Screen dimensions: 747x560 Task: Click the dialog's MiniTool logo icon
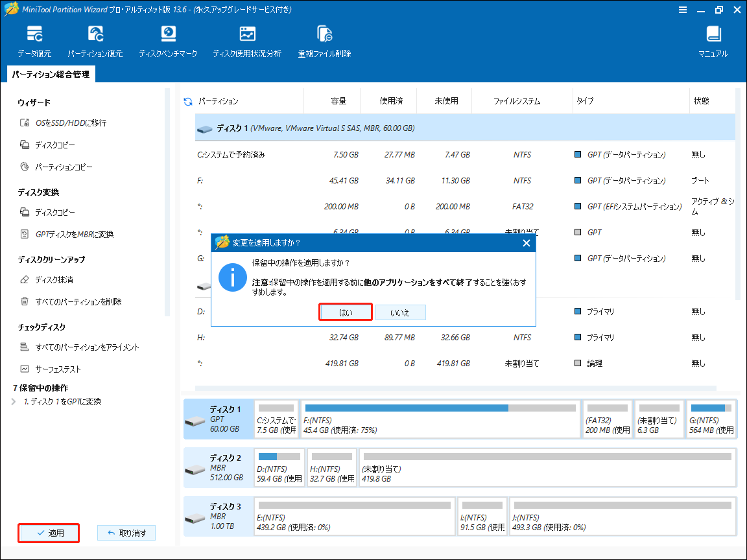222,242
